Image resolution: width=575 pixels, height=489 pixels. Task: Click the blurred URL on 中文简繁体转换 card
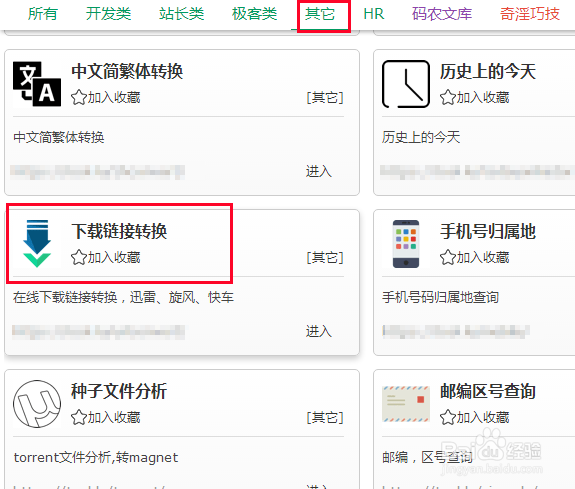point(98,172)
